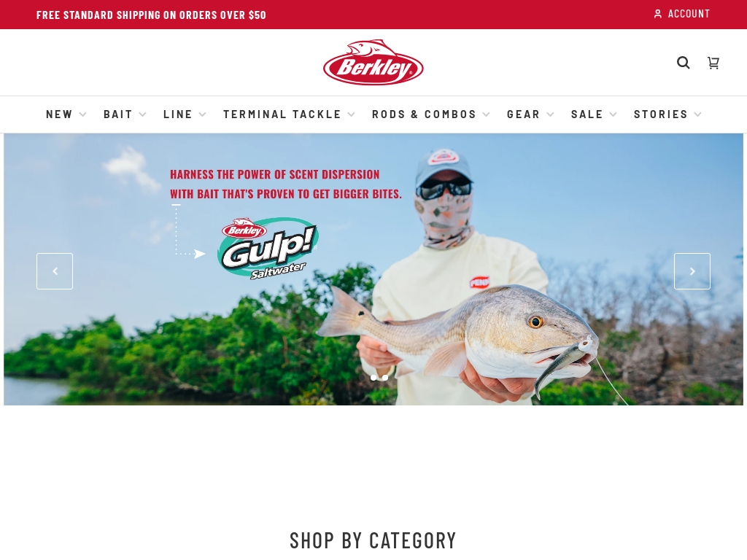Go to previous slide arrow
The image size is (747, 560).
(x=55, y=271)
